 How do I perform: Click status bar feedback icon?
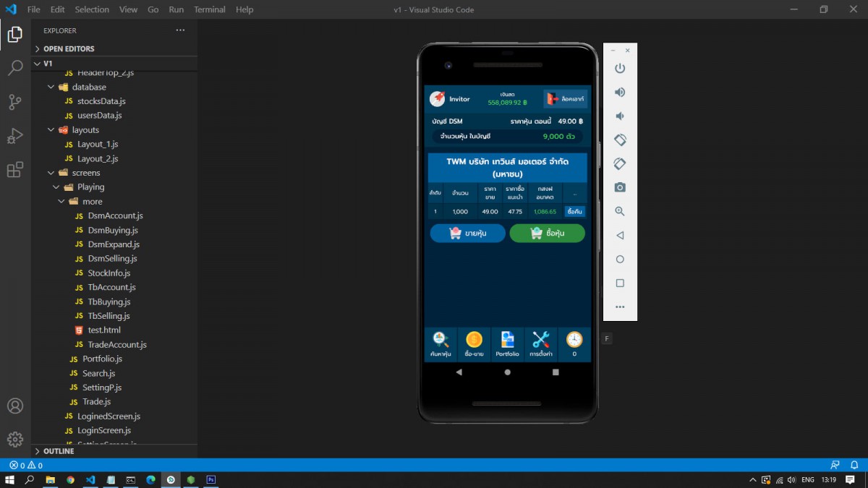coord(835,466)
